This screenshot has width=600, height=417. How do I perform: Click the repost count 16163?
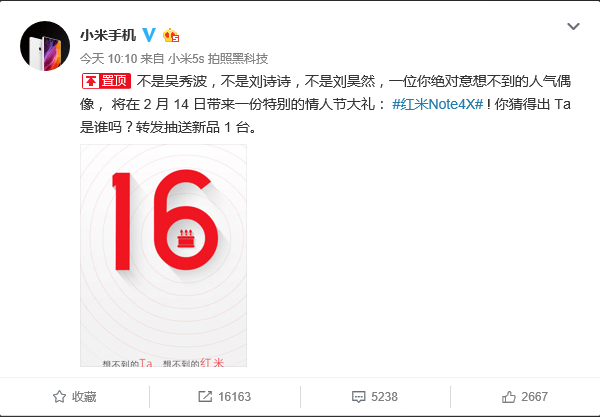click(234, 397)
